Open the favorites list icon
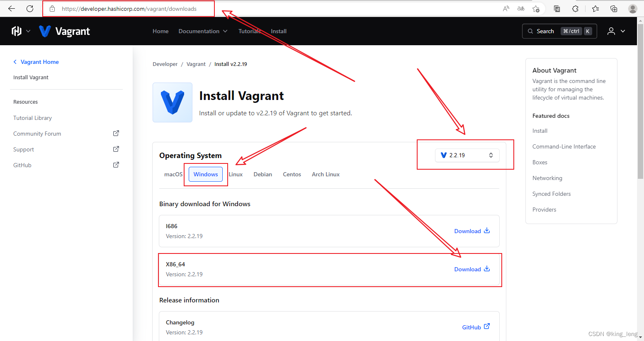 point(595,9)
